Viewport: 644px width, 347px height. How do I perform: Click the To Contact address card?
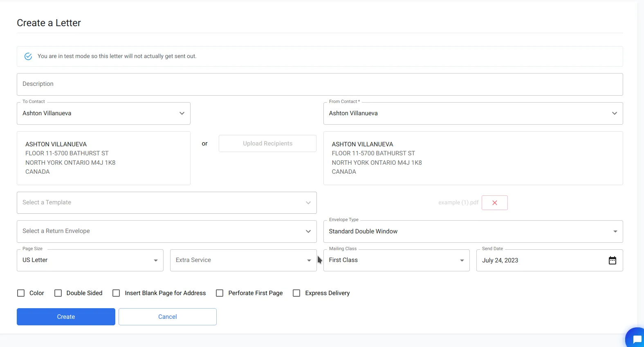[103, 158]
